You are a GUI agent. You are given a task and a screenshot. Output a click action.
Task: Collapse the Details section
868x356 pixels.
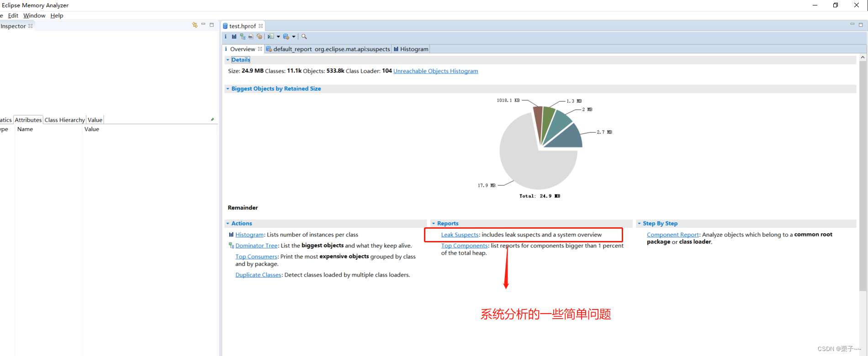pos(228,60)
